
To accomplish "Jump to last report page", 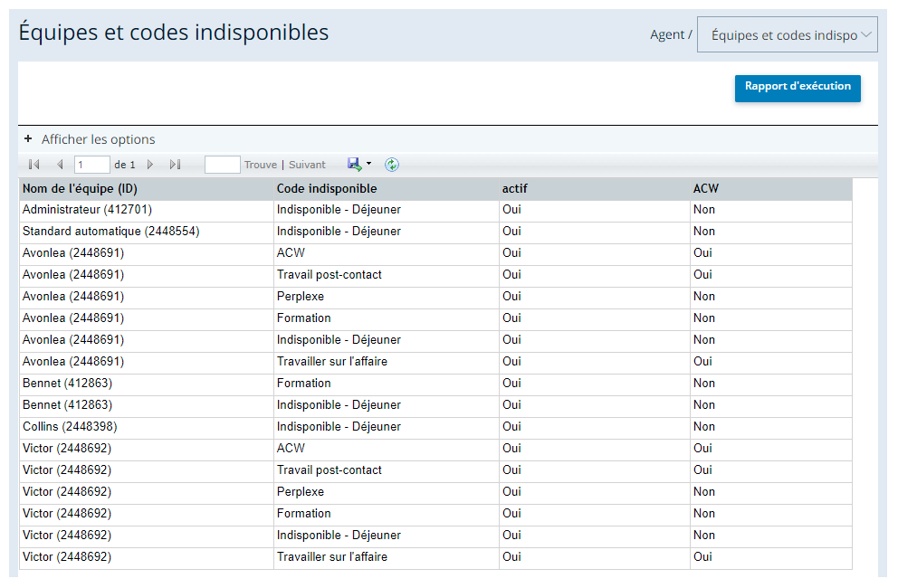I will click(x=176, y=165).
